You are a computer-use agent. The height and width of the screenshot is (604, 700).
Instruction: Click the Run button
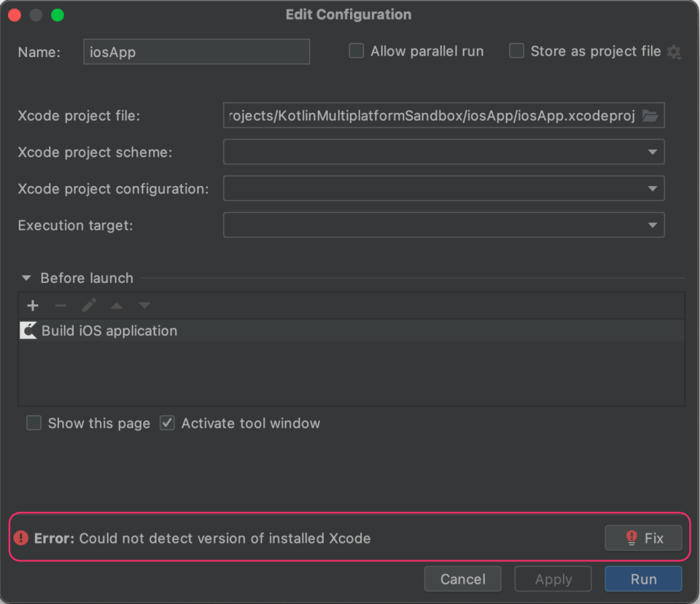click(x=643, y=579)
